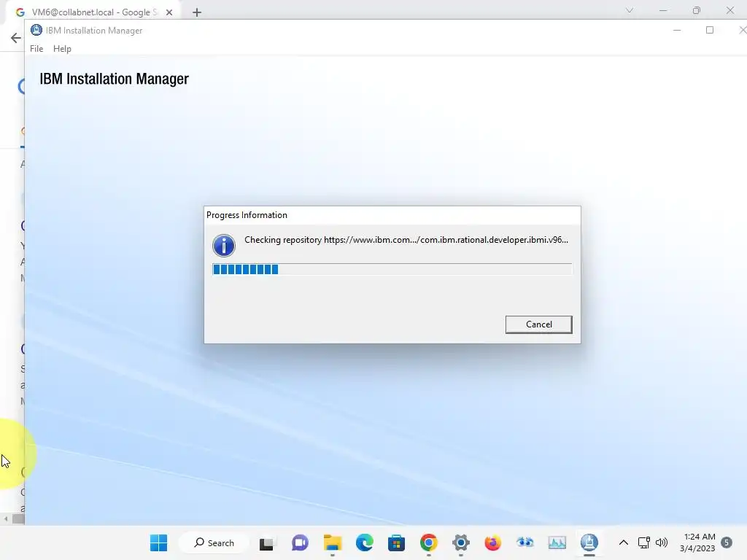Select the VM6@collabnet.local Chrome tab
This screenshot has height=560, width=747.
click(x=94, y=12)
